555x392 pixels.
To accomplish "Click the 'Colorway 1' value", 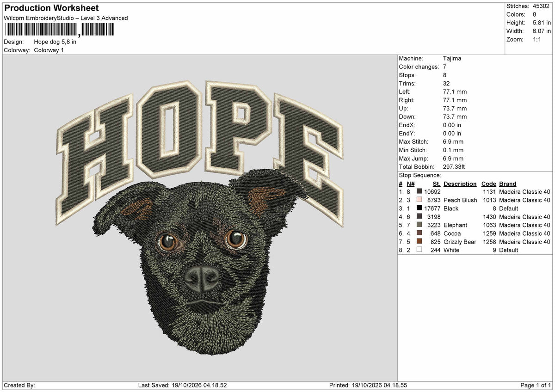I will tap(49, 50).
